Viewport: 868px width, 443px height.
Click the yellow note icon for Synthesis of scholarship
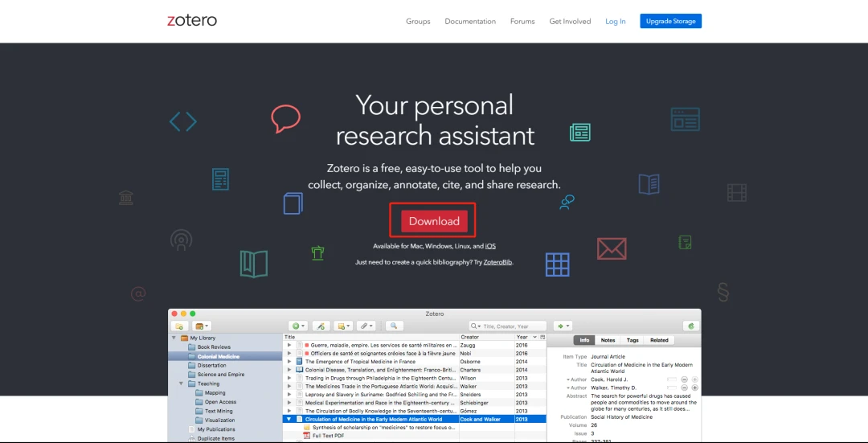(307, 428)
